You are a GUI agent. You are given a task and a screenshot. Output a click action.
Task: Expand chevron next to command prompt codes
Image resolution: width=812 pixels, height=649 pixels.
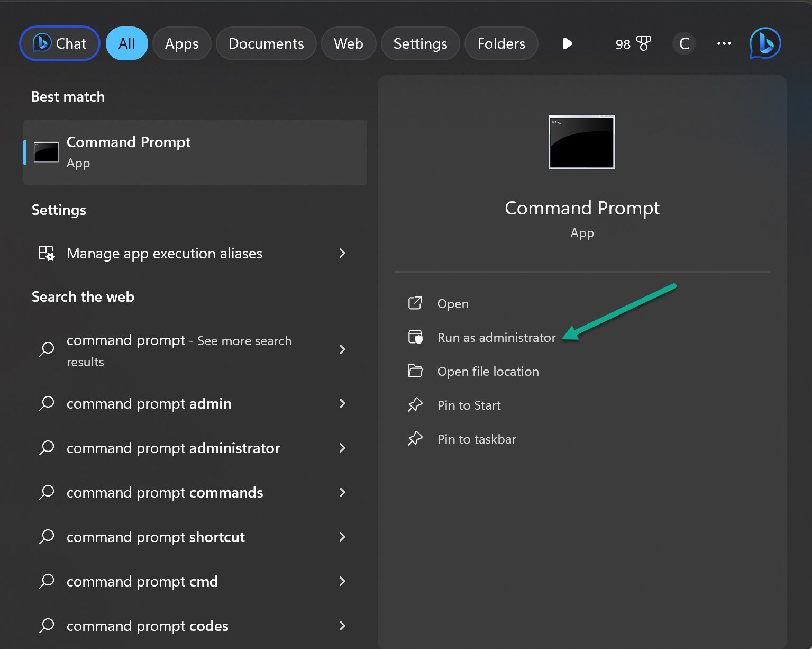pyautogui.click(x=342, y=626)
